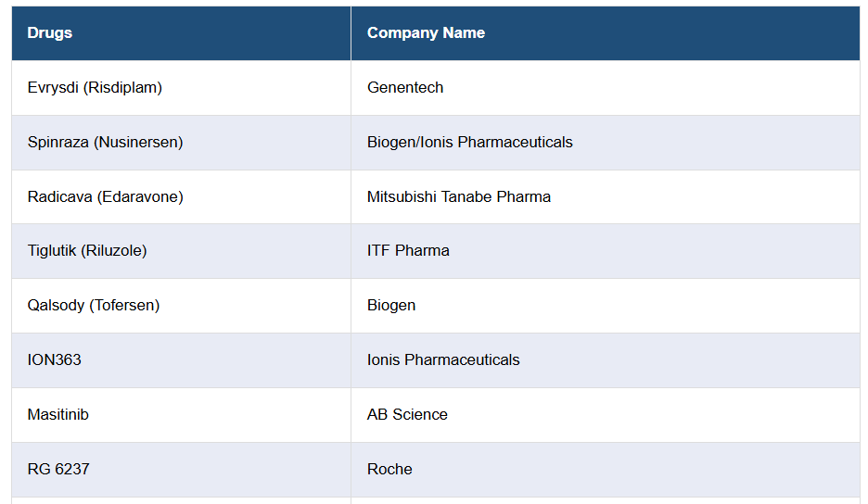The image size is (868, 504).
Task: Click the word Nusinersen in parentheses
Action: [x=138, y=142]
